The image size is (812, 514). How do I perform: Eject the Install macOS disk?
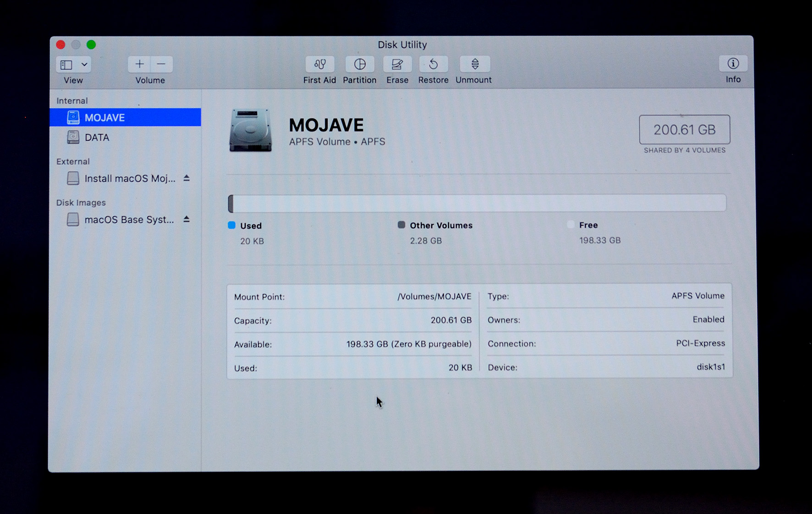coord(187,179)
